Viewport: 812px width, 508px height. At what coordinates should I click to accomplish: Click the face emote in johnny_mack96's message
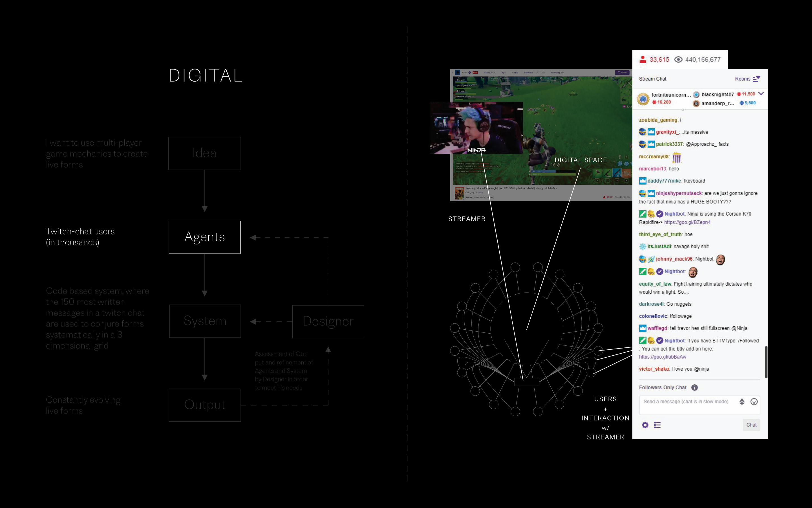720,259
